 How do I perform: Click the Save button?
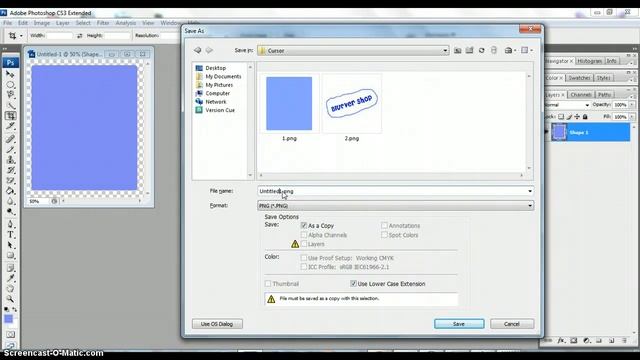(x=459, y=324)
